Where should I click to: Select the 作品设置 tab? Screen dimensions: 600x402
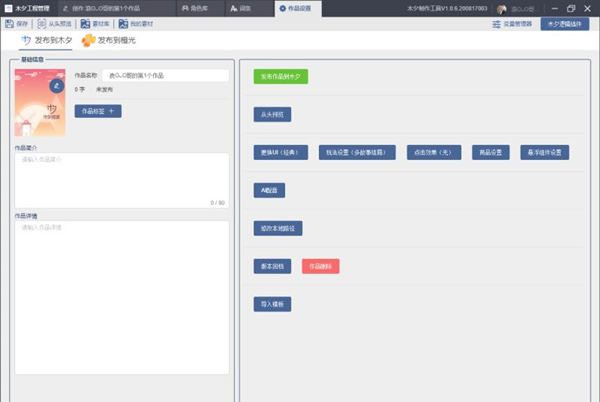[299, 8]
